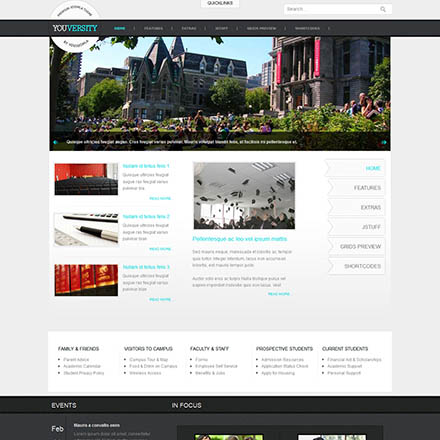Open the Food & Drink on Campus link
The height and width of the screenshot is (440, 440).
pos(153,366)
